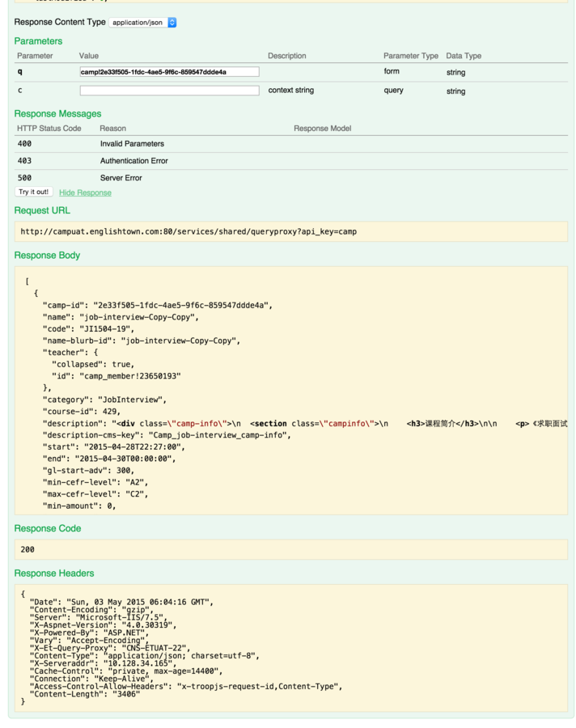Click the 403 status code cell
576x728 pixels.
(x=24, y=161)
